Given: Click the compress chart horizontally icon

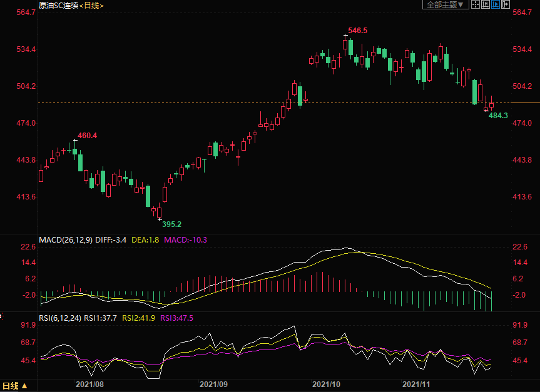Looking at the screenshot, I should coord(485,5).
